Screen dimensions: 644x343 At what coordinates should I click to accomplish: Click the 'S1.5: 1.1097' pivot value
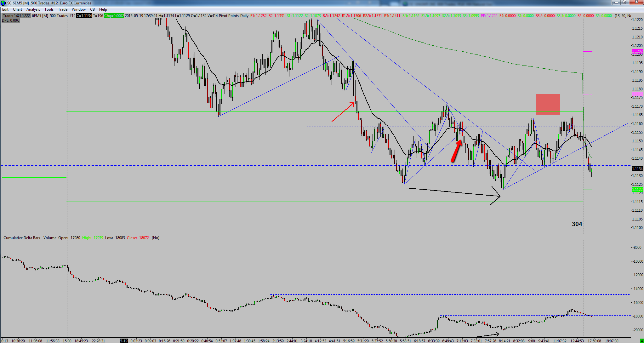pyautogui.click(x=431, y=16)
